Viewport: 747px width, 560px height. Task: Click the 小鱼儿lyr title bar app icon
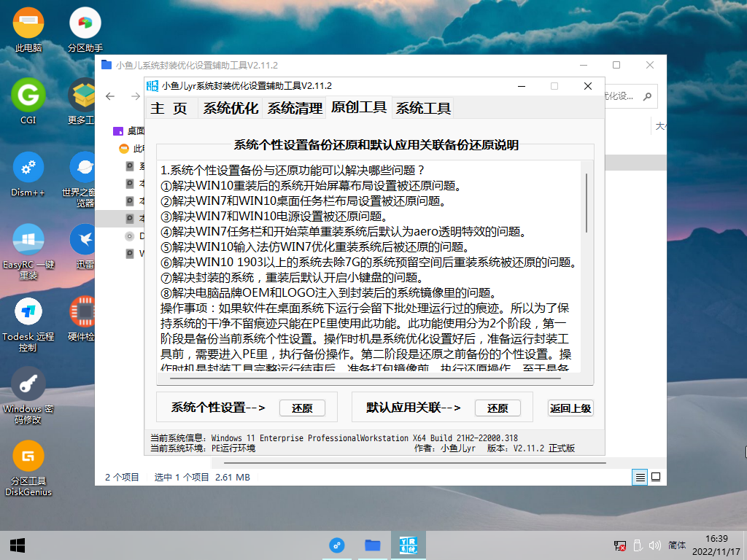tap(152, 86)
